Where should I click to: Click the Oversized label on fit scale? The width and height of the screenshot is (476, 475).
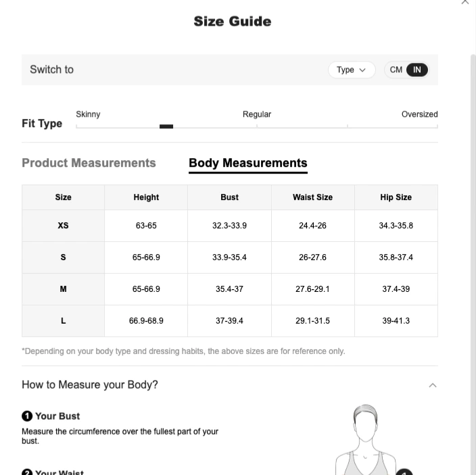pyautogui.click(x=419, y=114)
